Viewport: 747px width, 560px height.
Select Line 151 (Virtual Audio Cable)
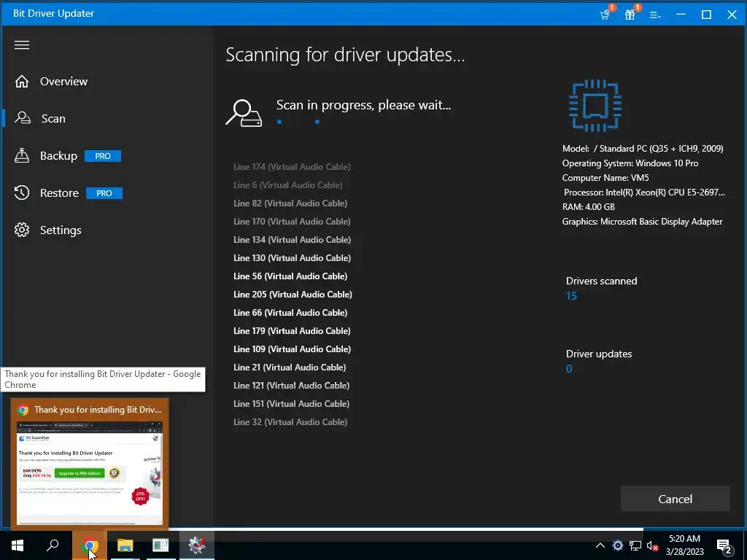click(291, 404)
